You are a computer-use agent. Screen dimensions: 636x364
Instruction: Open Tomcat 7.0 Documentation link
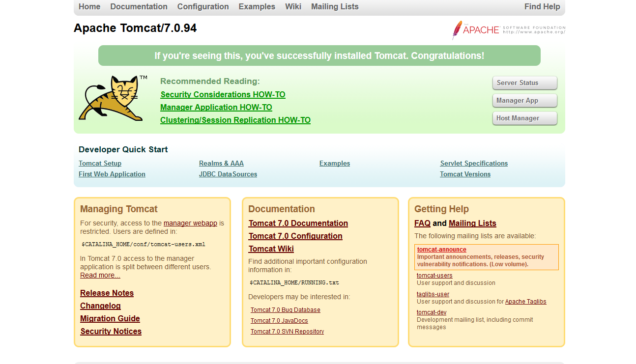(298, 224)
